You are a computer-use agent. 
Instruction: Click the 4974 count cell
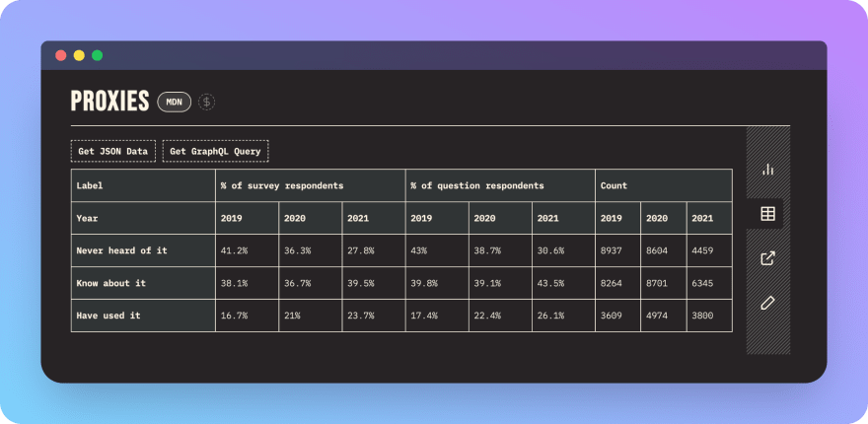664,316
